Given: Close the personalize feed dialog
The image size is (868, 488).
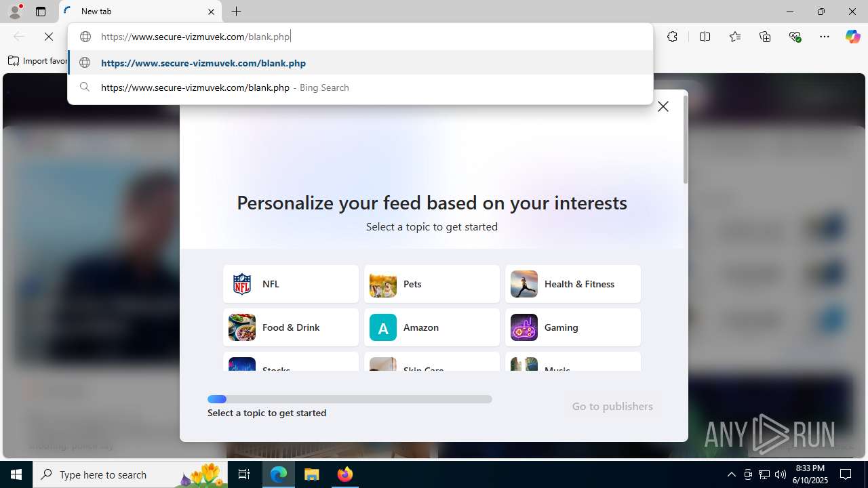Looking at the screenshot, I should [663, 106].
